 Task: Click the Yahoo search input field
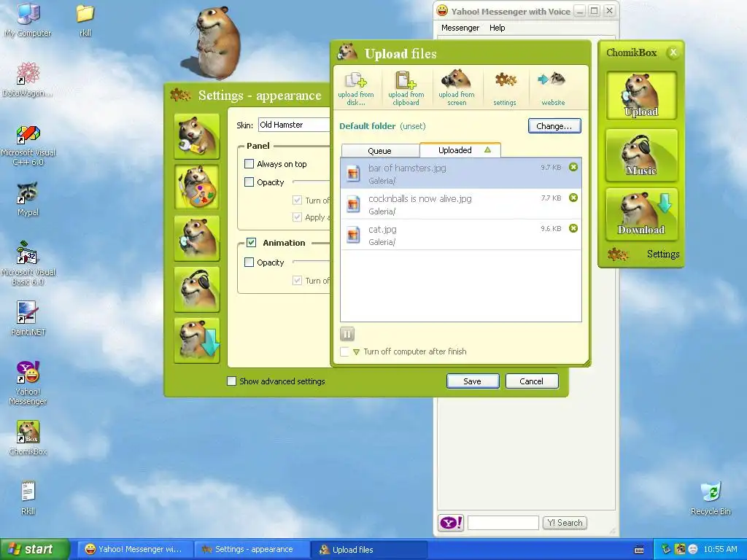point(503,523)
